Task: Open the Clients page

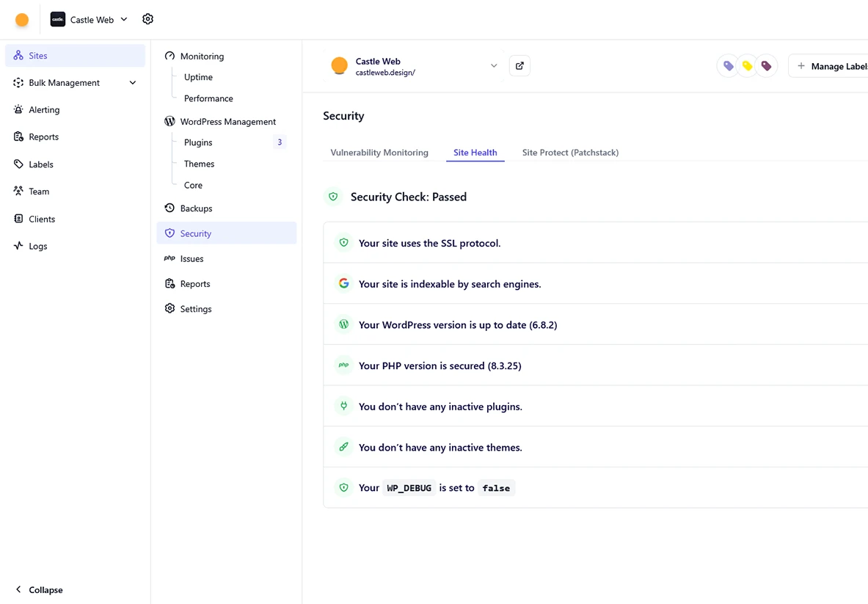Action: point(41,219)
